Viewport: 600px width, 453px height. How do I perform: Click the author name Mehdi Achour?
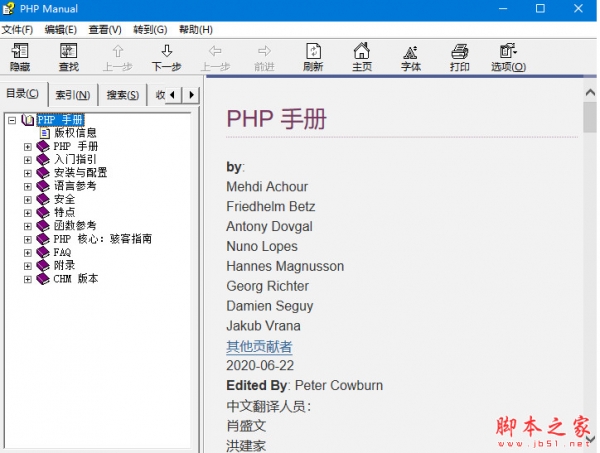tap(267, 187)
